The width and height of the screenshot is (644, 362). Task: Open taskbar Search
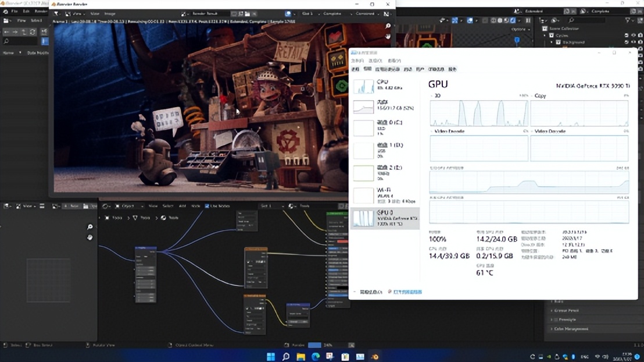(x=285, y=356)
